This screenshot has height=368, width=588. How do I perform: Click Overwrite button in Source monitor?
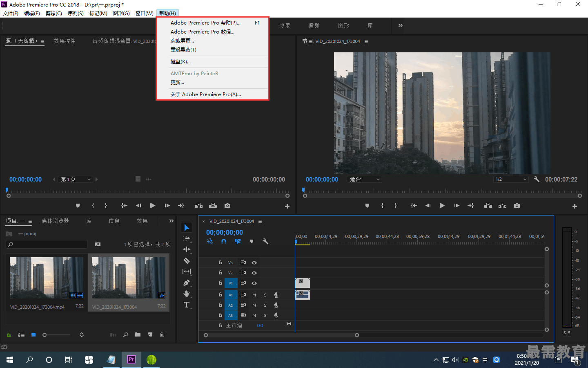click(213, 206)
